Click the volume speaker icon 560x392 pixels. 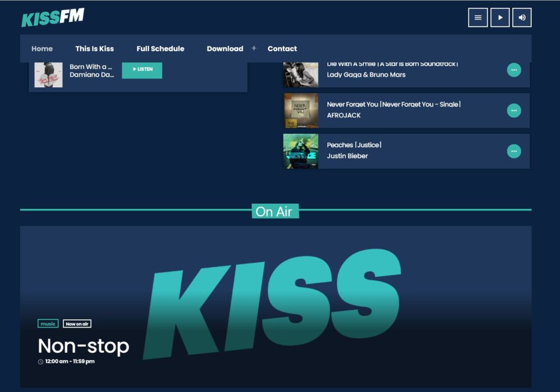pyautogui.click(x=522, y=17)
